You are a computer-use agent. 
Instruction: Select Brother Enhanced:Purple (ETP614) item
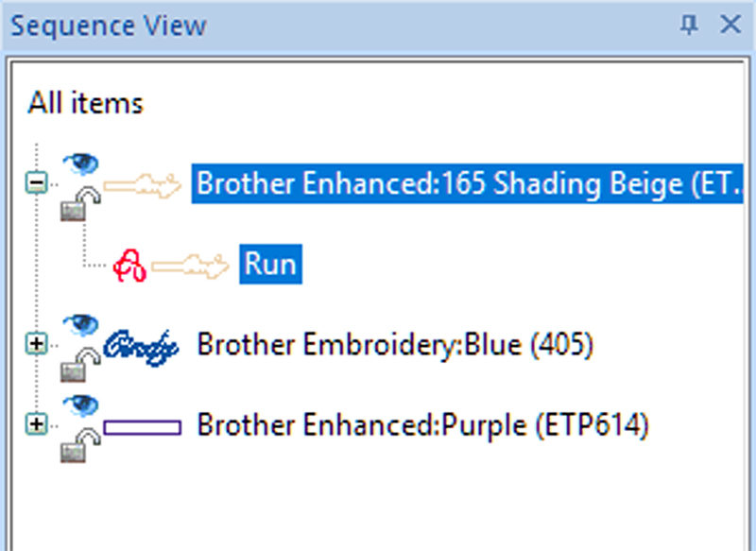point(422,425)
